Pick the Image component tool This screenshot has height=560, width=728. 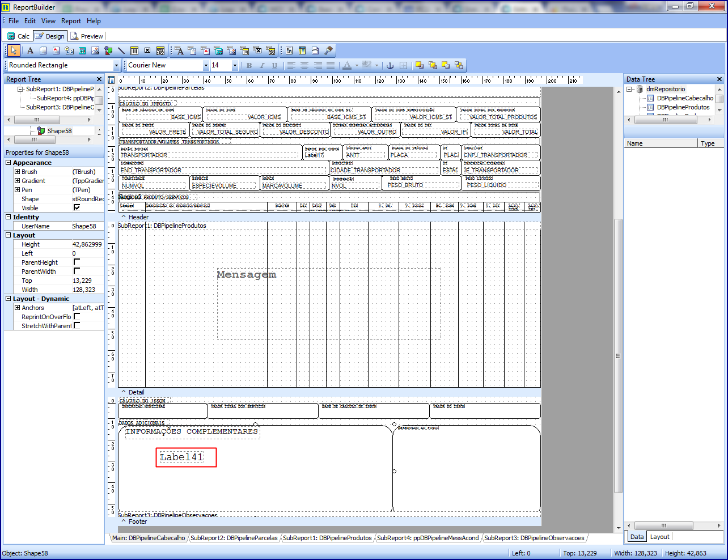95,50
